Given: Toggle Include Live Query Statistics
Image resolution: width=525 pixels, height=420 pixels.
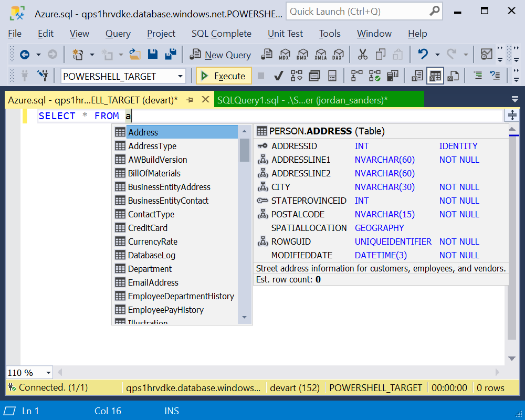Looking at the screenshot, I should 375,76.
